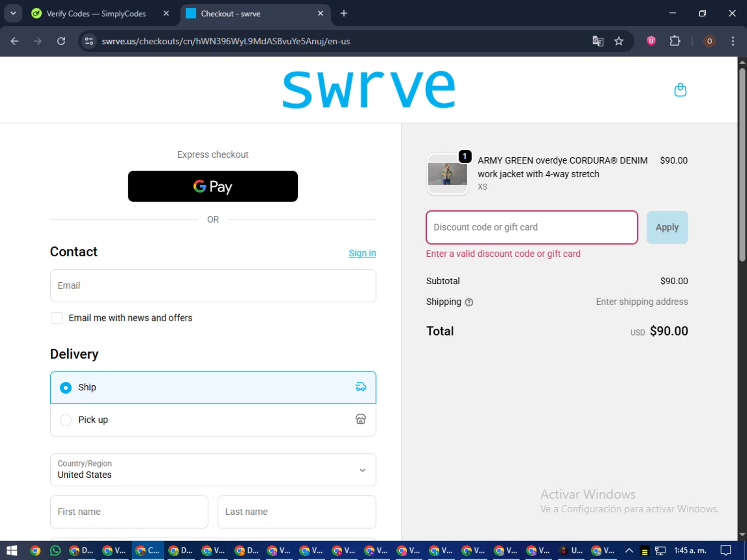
Task: Click the browser address bar URL
Action: click(226, 41)
